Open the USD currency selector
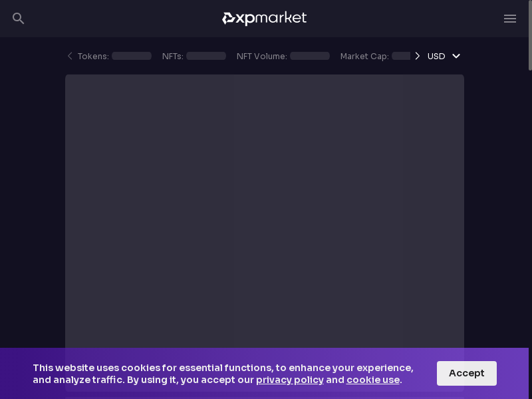532x399 pixels. (436, 57)
